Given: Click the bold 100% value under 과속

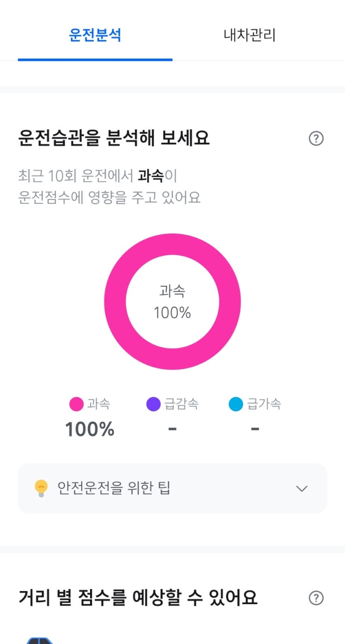Looking at the screenshot, I should coord(90,429).
